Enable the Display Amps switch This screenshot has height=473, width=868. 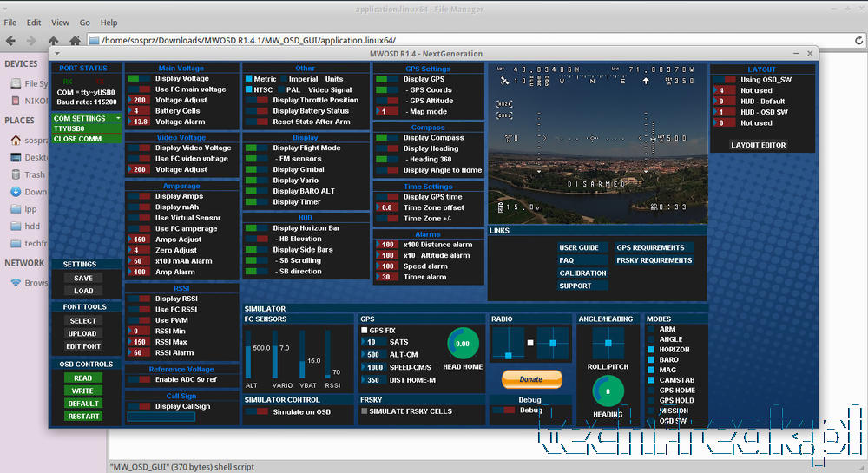click(x=139, y=196)
